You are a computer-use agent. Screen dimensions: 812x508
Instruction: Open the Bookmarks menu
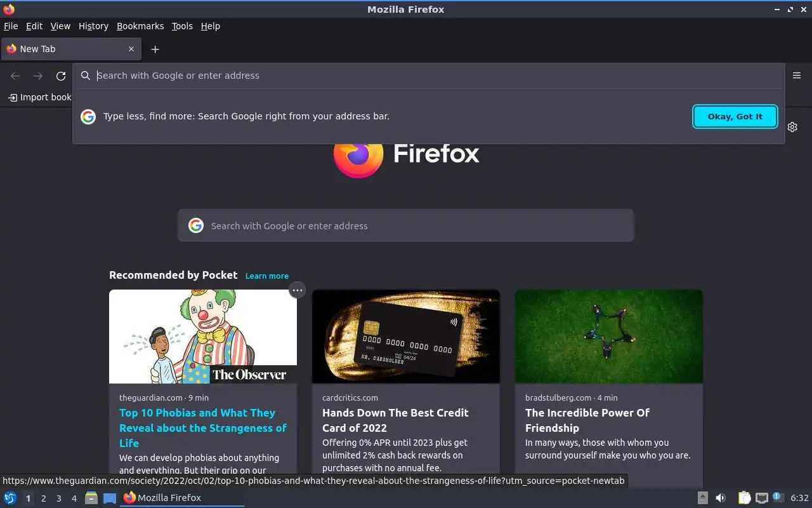(140, 26)
